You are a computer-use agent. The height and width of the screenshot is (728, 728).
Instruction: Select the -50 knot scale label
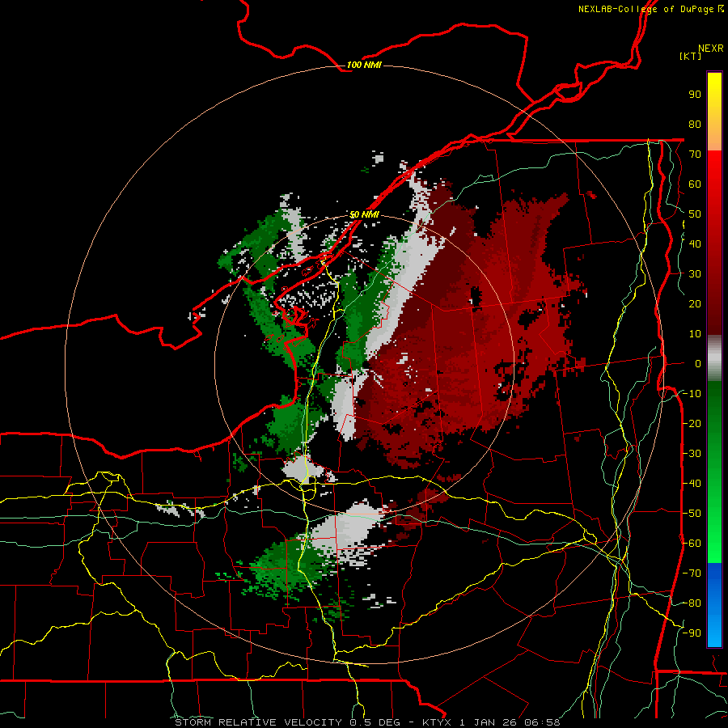[x=692, y=514]
